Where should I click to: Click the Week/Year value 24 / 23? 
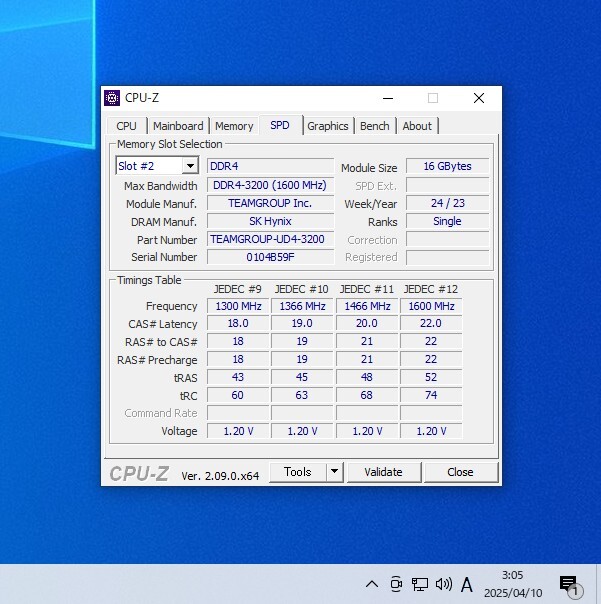(x=448, y=203)
